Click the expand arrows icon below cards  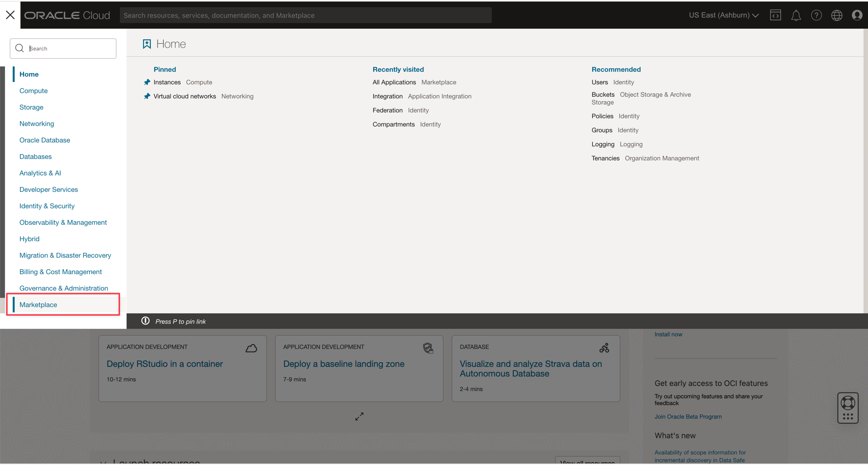359,417
